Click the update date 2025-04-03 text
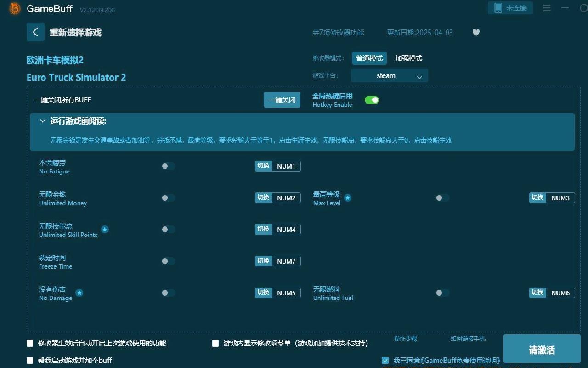 (420, 32)
